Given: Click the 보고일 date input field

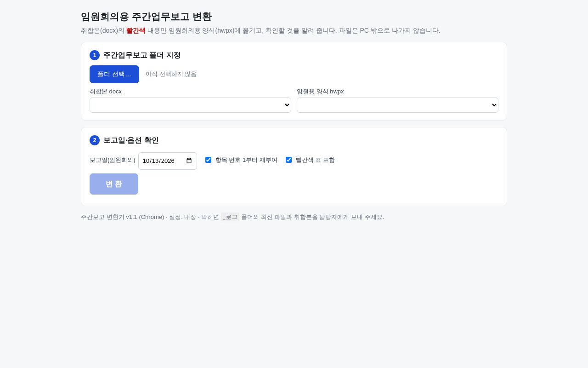Looking at the screenshot, I should coord(168,161).
